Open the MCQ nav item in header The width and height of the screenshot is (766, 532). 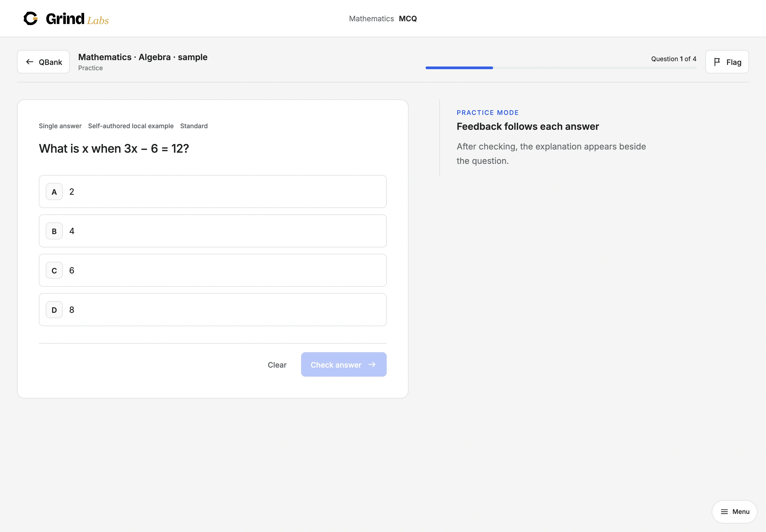(x=408, y=19)
